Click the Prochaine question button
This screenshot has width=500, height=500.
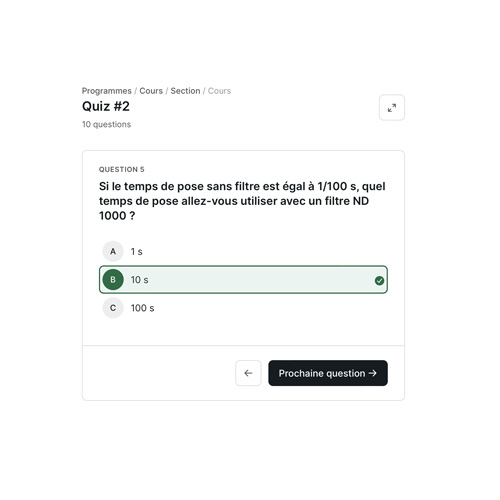pos(328,373)
